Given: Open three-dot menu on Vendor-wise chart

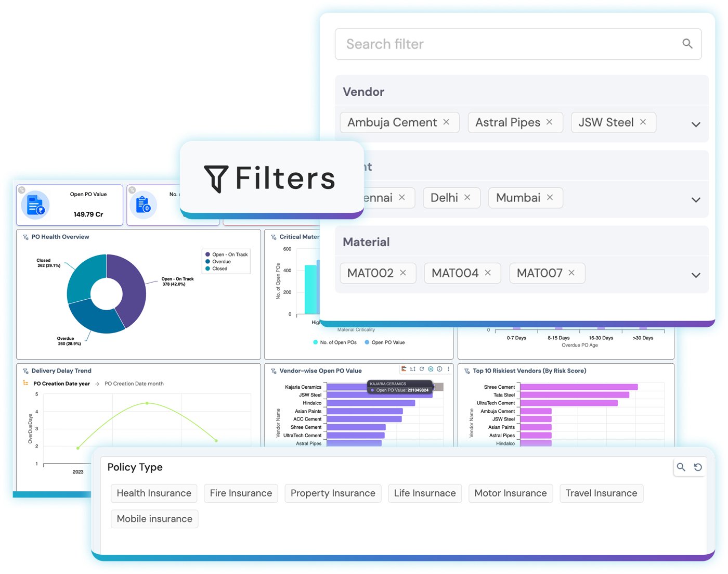Looking at the screenshot, I should [x=448, y=369].
